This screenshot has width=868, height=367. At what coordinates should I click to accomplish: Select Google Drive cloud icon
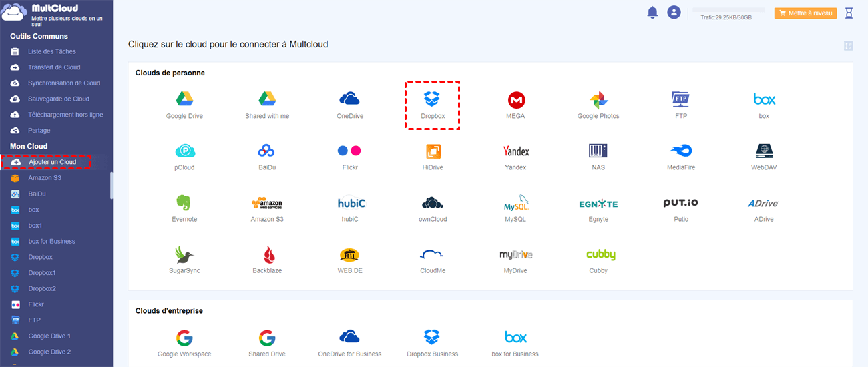[184, 105]
